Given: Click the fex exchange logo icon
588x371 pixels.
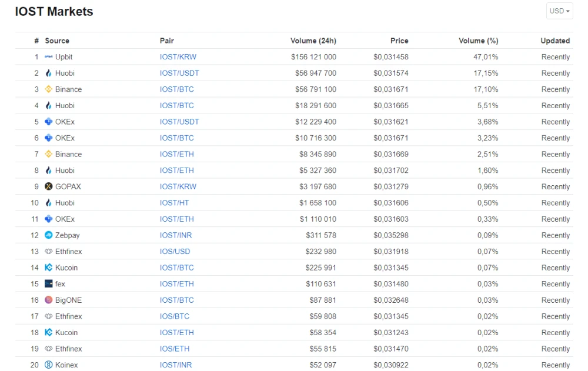Looking at the screenshot, I should point(48,284).
